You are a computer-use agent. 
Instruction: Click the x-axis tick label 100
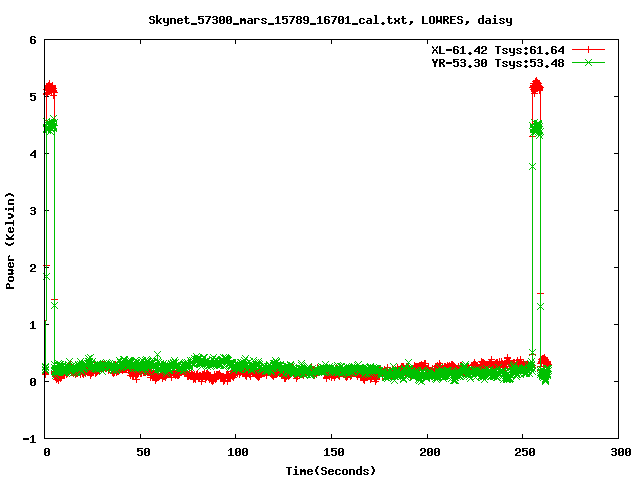238,452
